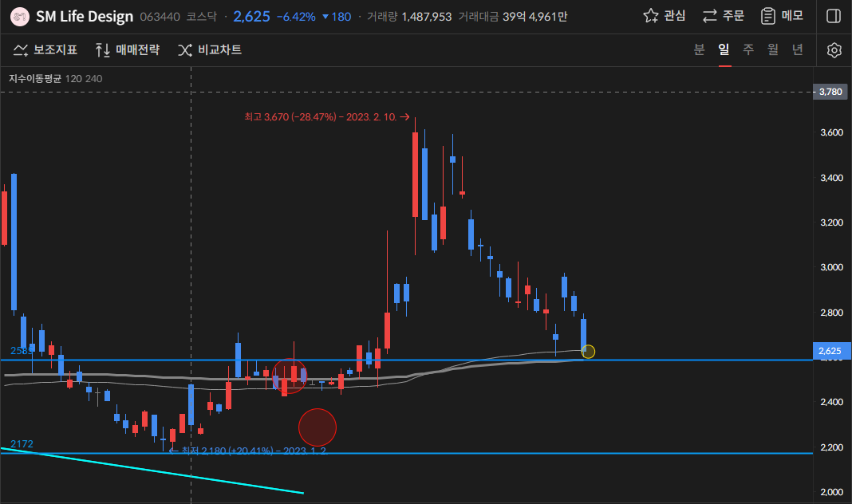Image resolution: width=852 pixels, height=504 pixels.
Task: Open 보조지표 indicators menu
Action: (x=45, y=50)
